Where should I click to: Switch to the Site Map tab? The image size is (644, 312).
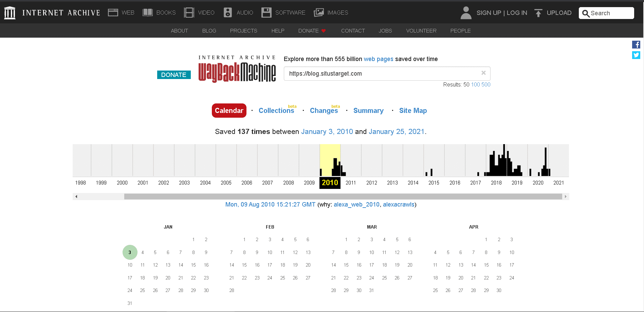(413, 111)
